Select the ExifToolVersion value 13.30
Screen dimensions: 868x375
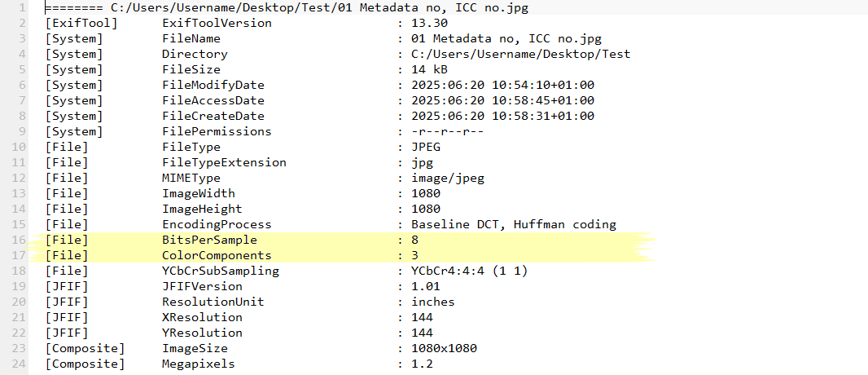coord(430,24)
